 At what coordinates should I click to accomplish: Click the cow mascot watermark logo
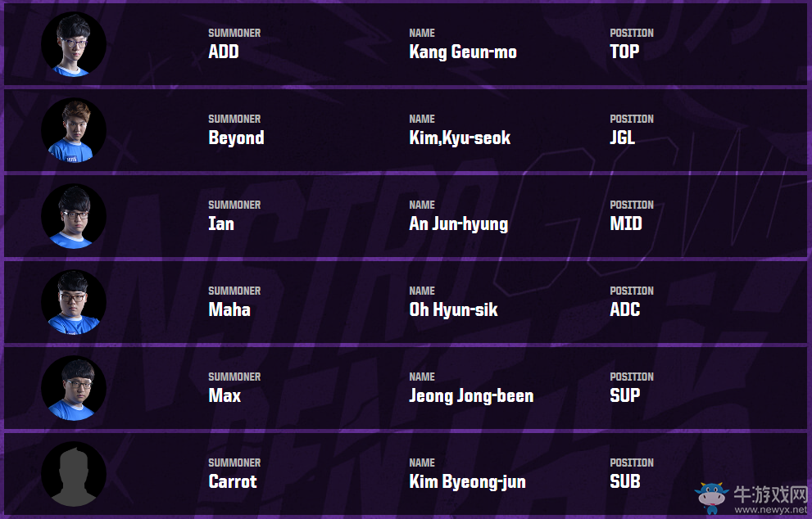pyautogui.click(x=710, y=495)
